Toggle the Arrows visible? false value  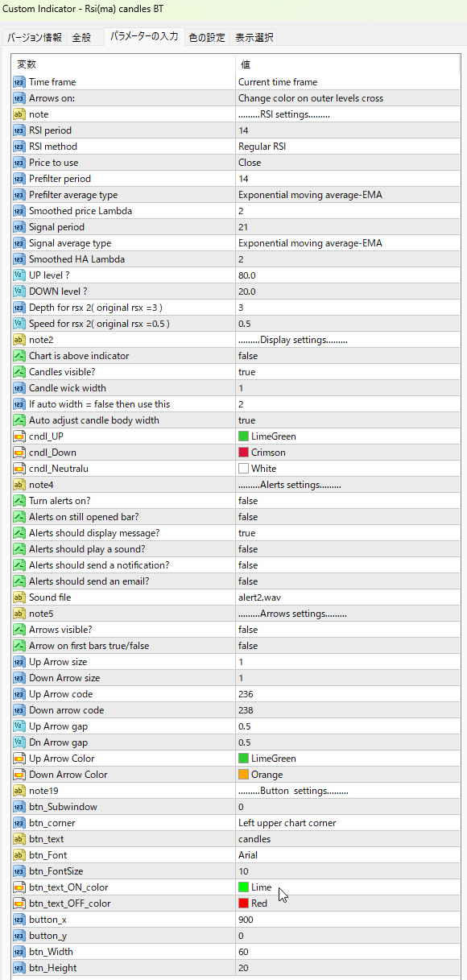(x=349, y=630)
